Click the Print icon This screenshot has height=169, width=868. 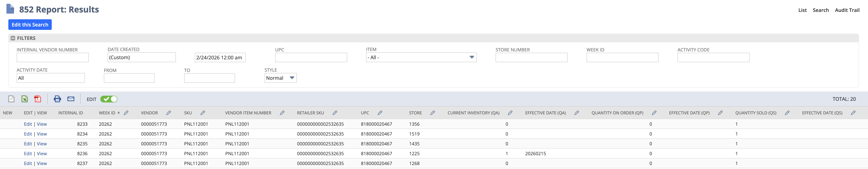point(57,99)
